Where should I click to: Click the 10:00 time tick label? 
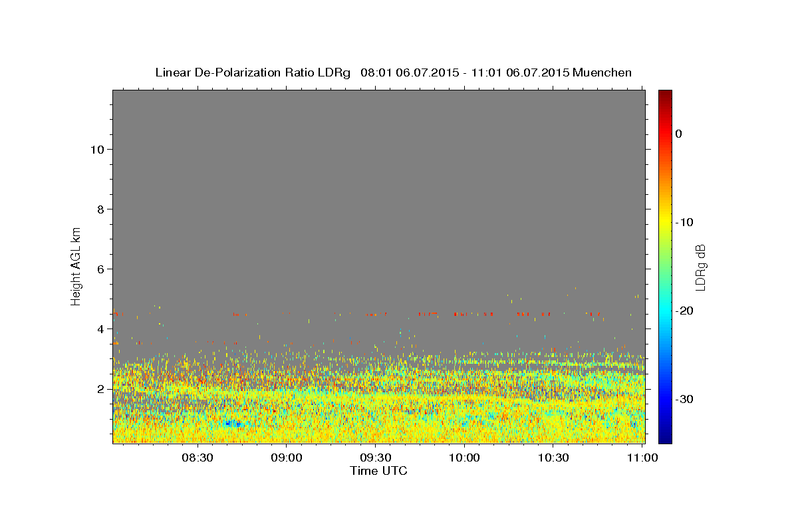464,458
